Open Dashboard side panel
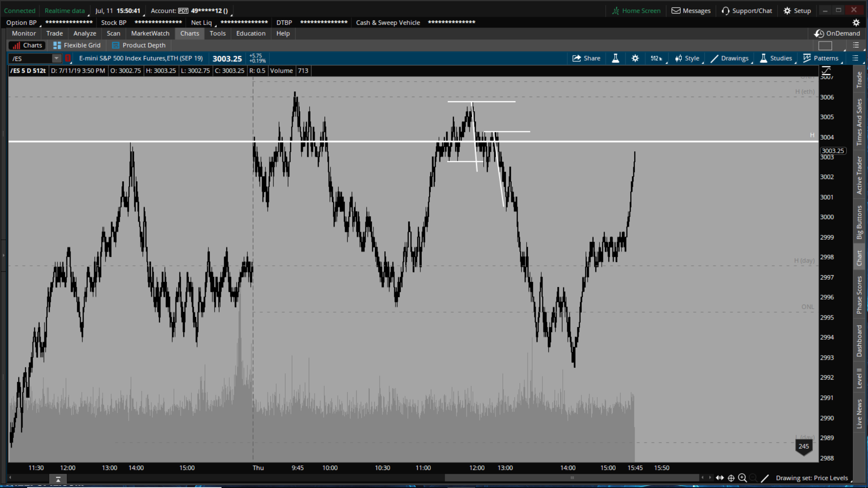 click(x=859, y=341)
